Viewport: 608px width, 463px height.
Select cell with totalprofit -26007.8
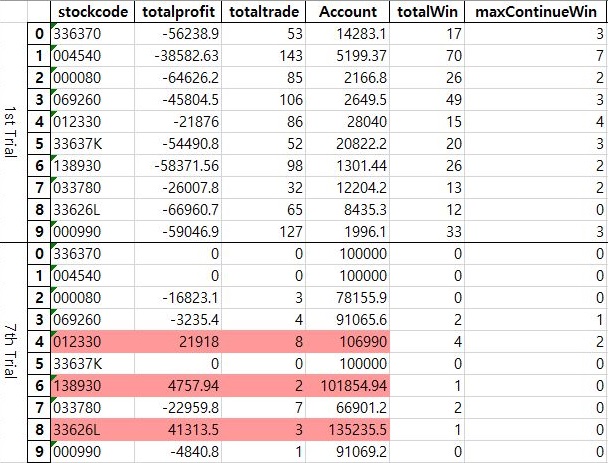pyautogui.click(x=178, y=188)
